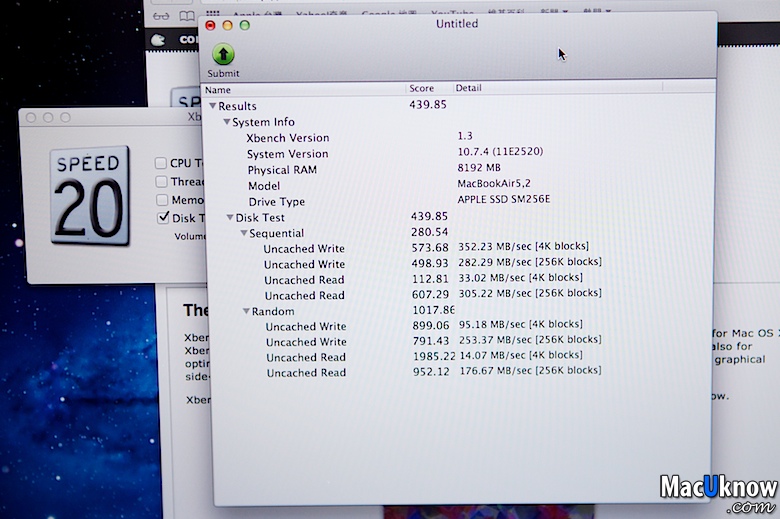Open the Safari reading list glasses icon
Viewport: 780px width, 519px height.
pyautogui.click(x=161, y=16)
